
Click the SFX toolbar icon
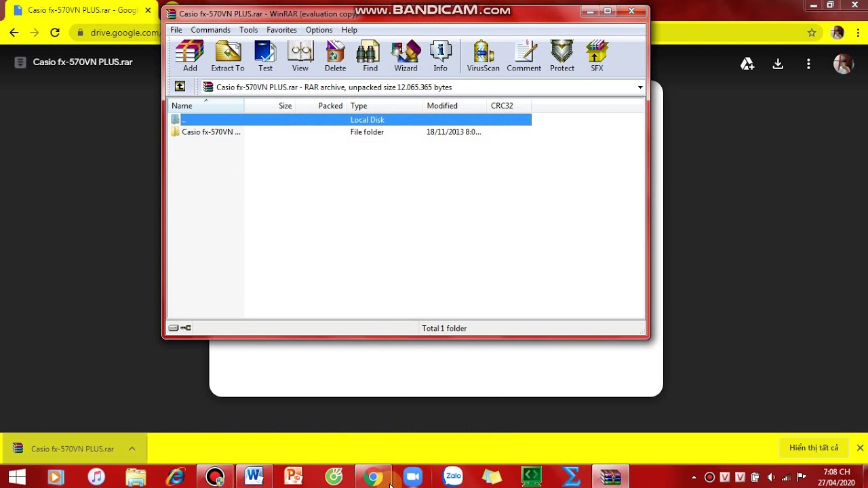pyautogui.click(x=597, y=56)
